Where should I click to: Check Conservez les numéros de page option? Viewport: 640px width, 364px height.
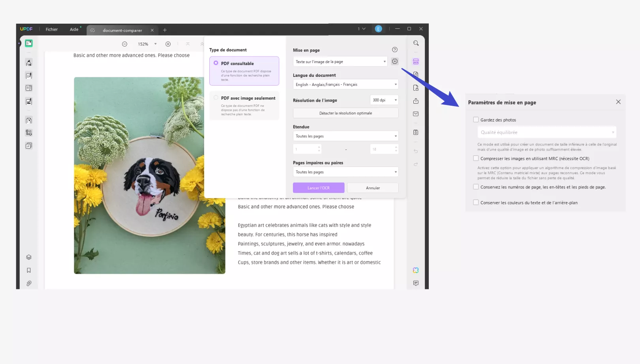pos(476,187)
